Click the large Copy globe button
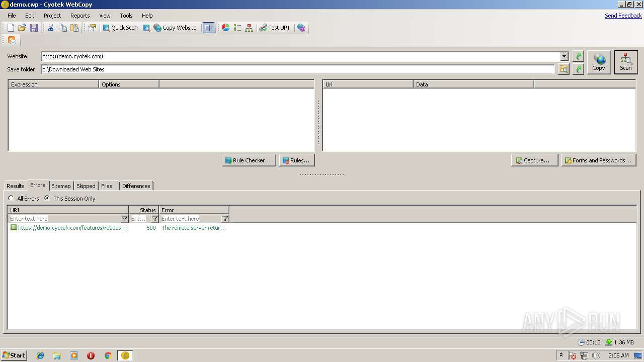The width and height of the screenshot is (644, 362). tap(599, 62)
